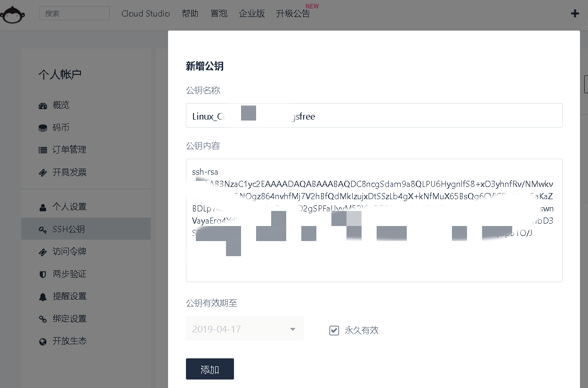
Task: Focus the 公钥内容 text area
Action: point(374,264)
